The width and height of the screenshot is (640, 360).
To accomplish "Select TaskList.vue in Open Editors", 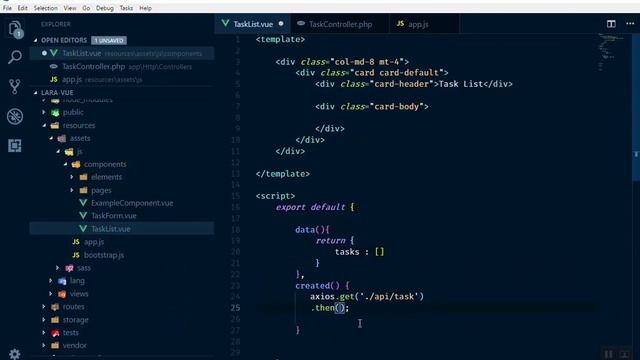I will pyautogui.click(x=122, y=53).
